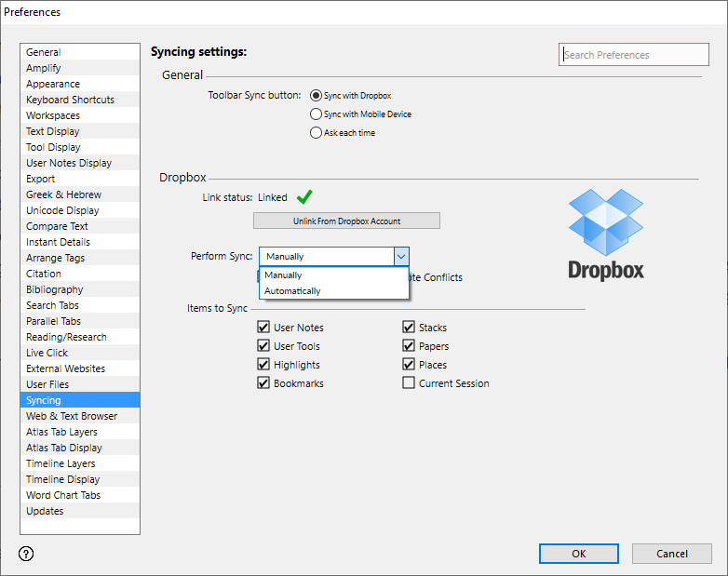Open the Updates preferences category
Viewport: 728px width, 576px height.
pos(45,511)
